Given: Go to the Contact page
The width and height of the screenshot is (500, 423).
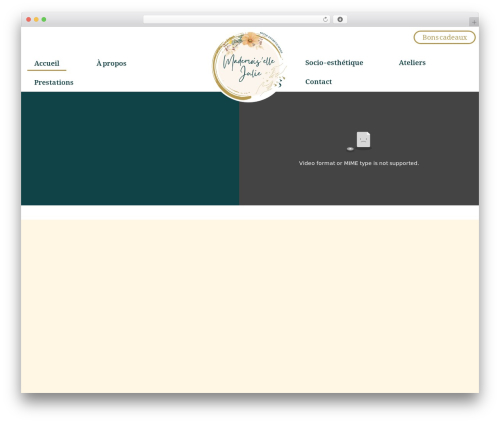Looking at the screenshot, I should [318, 82].
